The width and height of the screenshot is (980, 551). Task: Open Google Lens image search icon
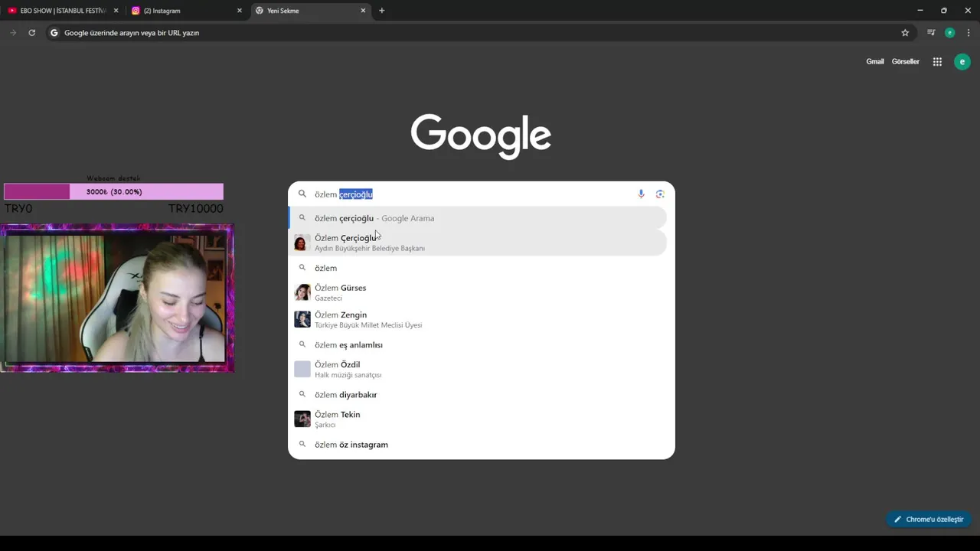(660, 194)
